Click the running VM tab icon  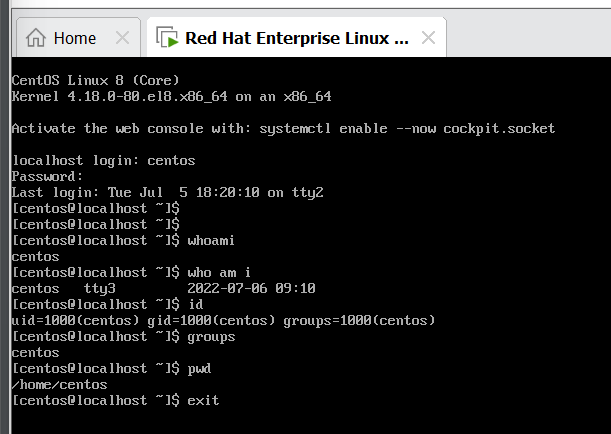tap(167, 37)
